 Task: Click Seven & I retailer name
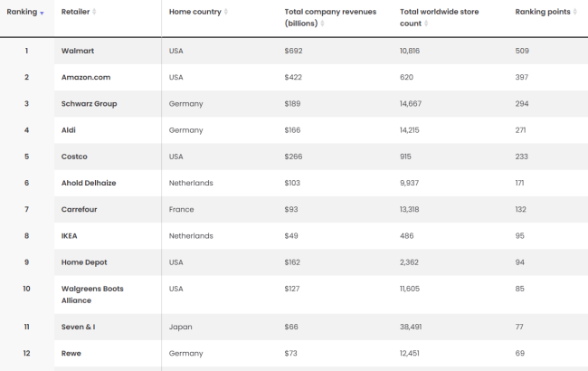[x=78, y=327]
